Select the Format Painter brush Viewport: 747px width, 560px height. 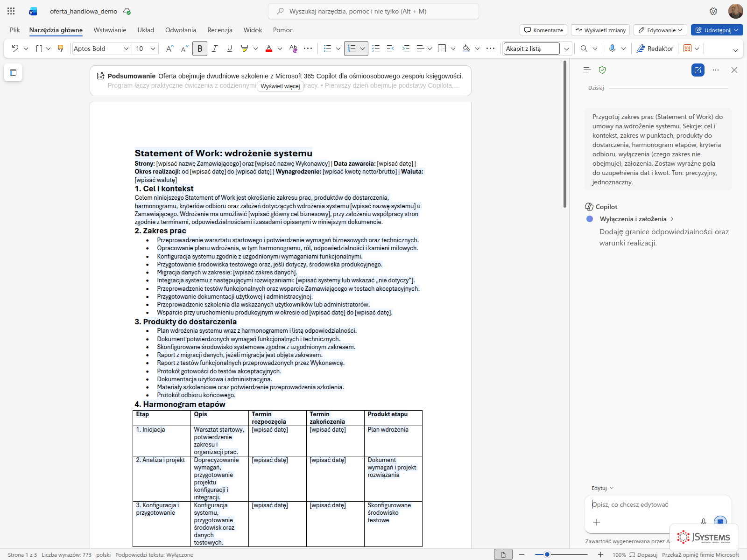click(61, 49)
